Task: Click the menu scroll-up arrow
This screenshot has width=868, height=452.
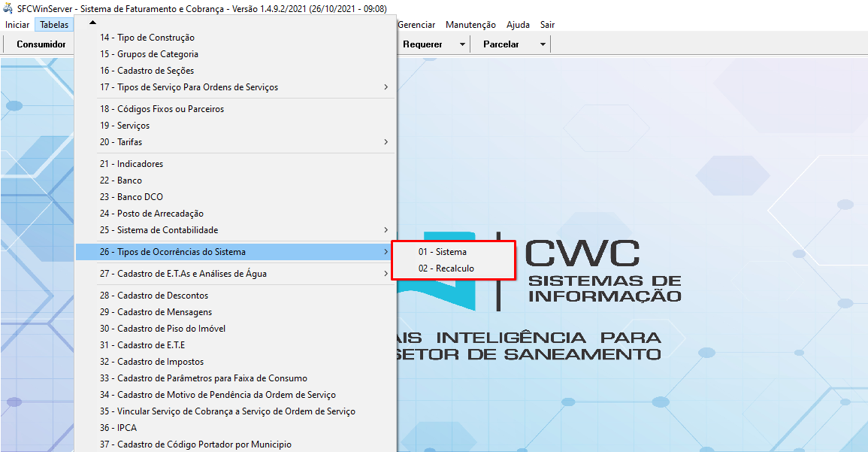Action: 92,23
